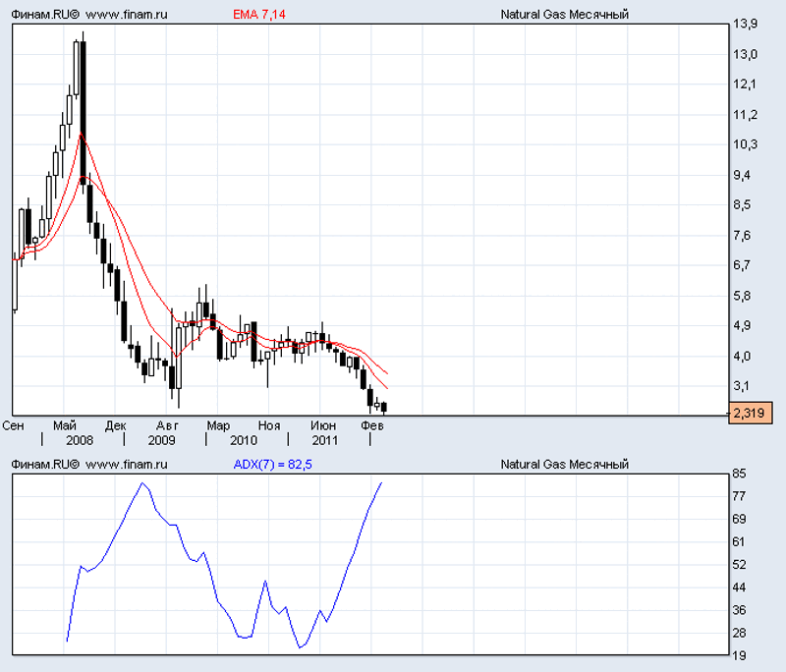Click the orange 2,319 current price label
This screenshot has width=786, height=672.
click(x=750, y=413)
